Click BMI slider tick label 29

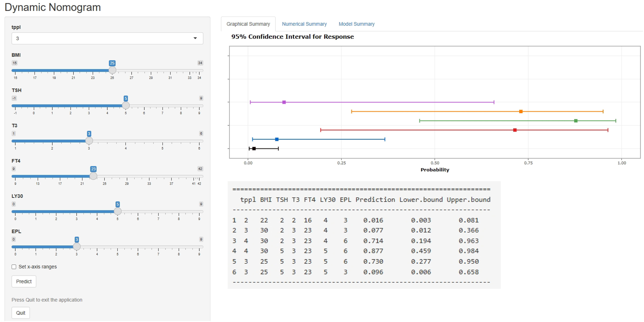tap(151, 78)
